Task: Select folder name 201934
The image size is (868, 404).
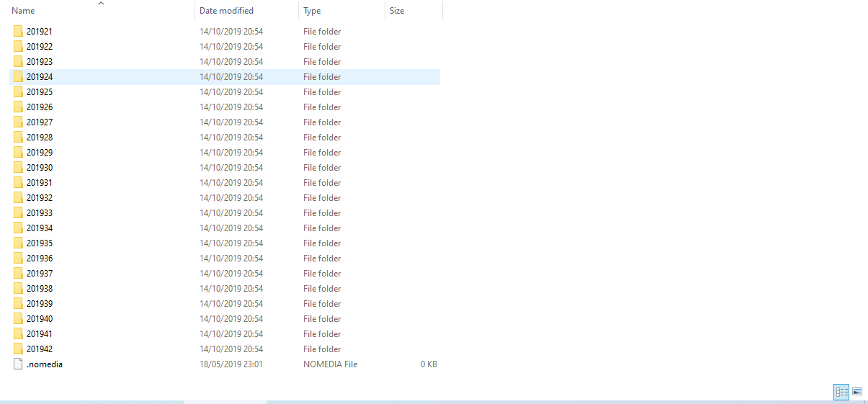Action: tap(40, 228)
